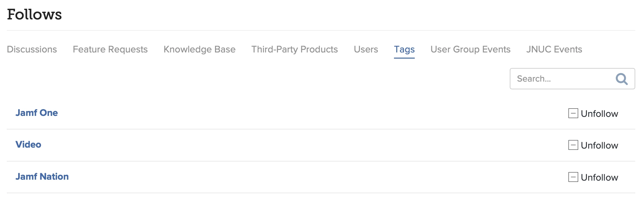Open the User Group Events tab

[471, 49]
